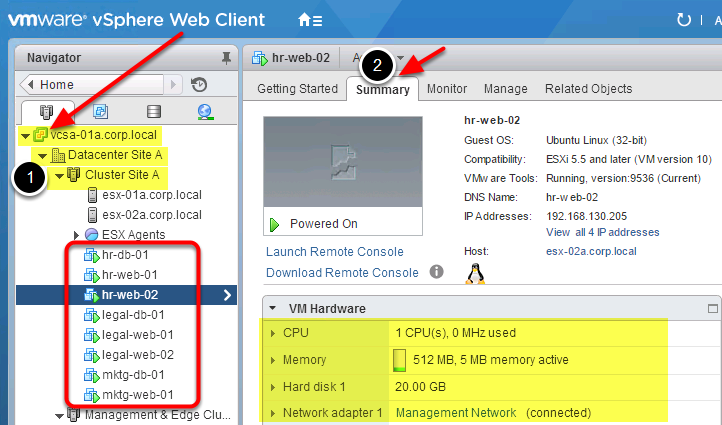Open the Getting Started tab
This screenshot has width=722, height=425.
click(x=297, y=89)
